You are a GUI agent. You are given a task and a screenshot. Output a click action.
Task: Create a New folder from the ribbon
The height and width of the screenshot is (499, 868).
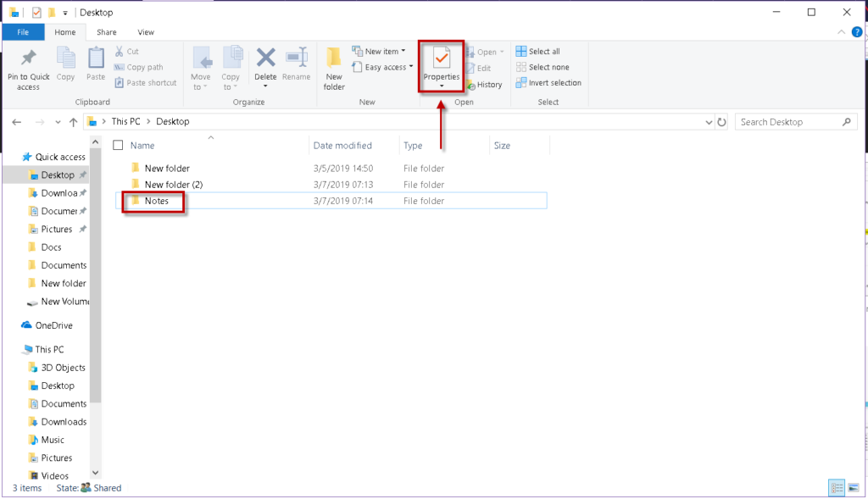click(334, 69)
